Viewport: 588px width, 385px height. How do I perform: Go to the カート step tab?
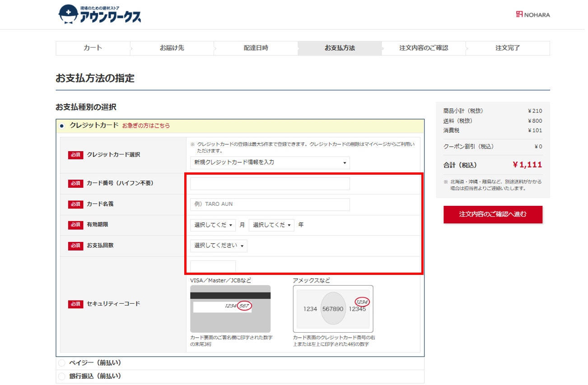(x=93, y=48)
